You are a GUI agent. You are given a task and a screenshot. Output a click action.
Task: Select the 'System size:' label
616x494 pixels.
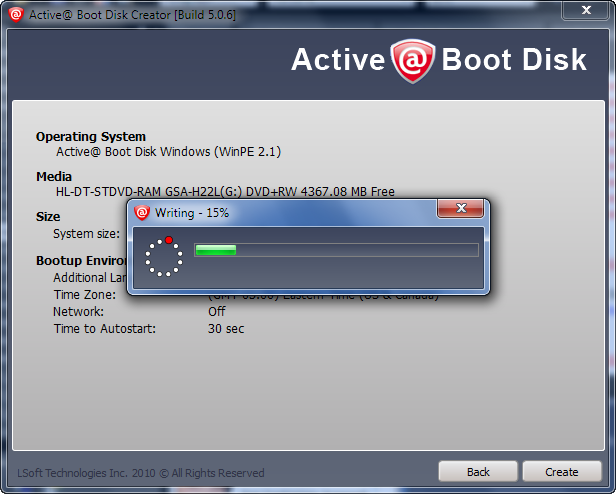86,233
